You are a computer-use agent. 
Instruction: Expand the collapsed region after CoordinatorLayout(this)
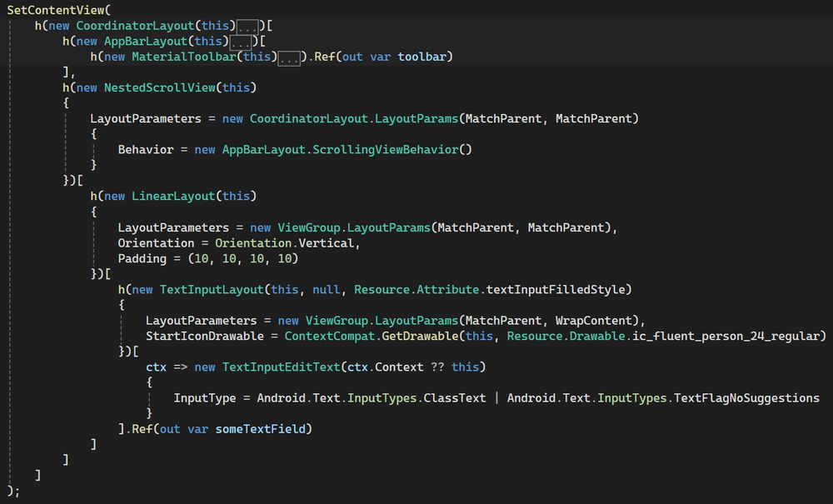[247, 27]
